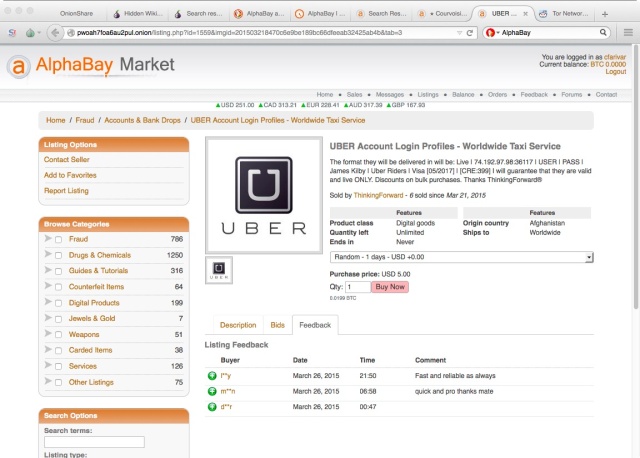Click the Contact Seller link
640x458 pixels.
tap(67, 160)
